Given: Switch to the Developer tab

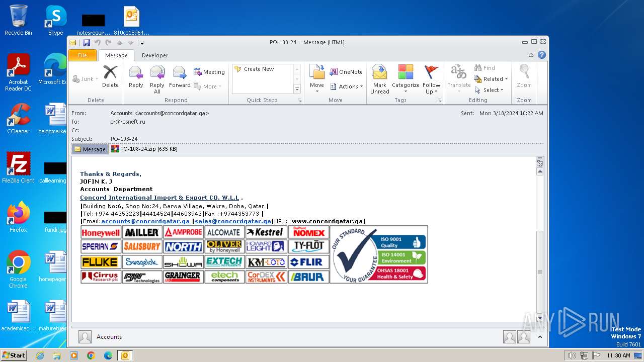Looking at the screenshot, I should pos(155,55).
